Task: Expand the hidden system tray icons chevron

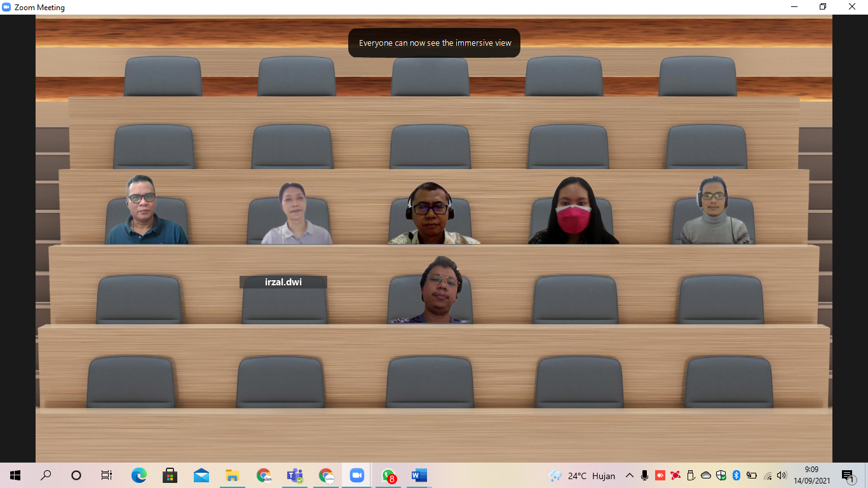Action: [630, 475]
